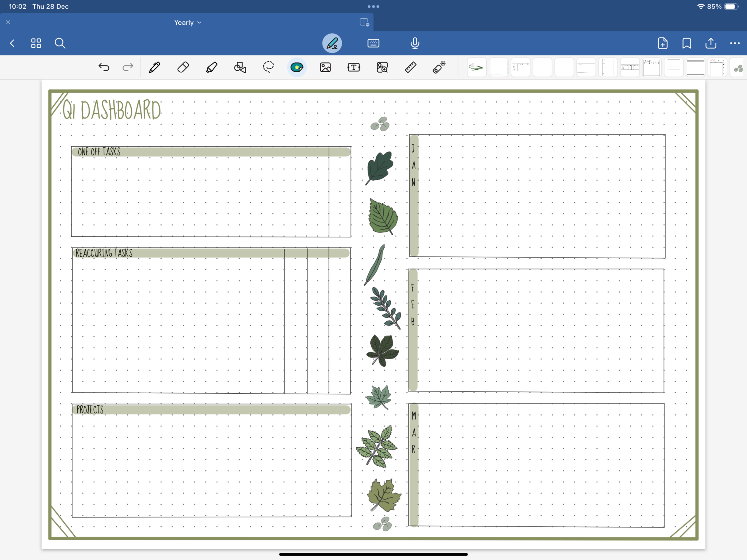The image size is (747, 560).
Task: Activate the Lasso selection tool
Action: point(268,67)
